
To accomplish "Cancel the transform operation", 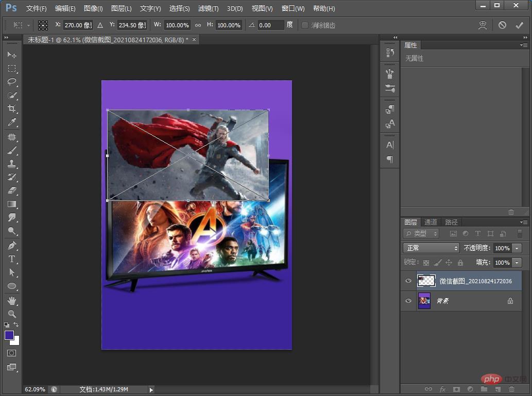I will click(x=502, y=25).
